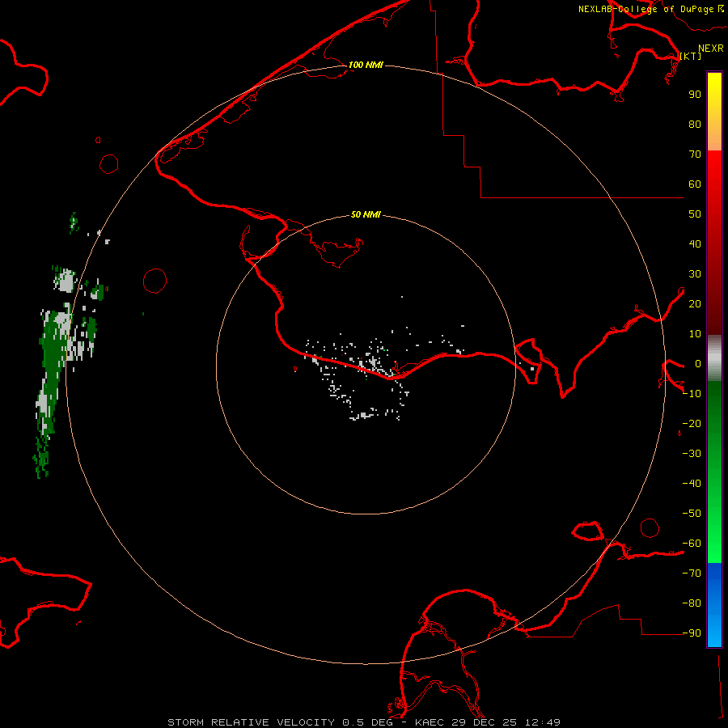
Task: Click the 80 value on velocity scale
Action: click(x=695, y=125)
